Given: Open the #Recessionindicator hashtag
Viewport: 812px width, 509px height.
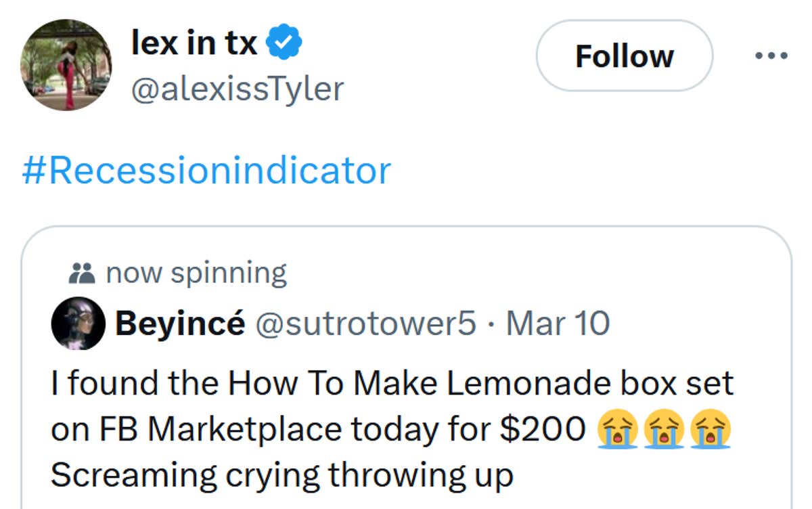Looking at the screenshot, I should pyautogui.click(x=206, y=171).
